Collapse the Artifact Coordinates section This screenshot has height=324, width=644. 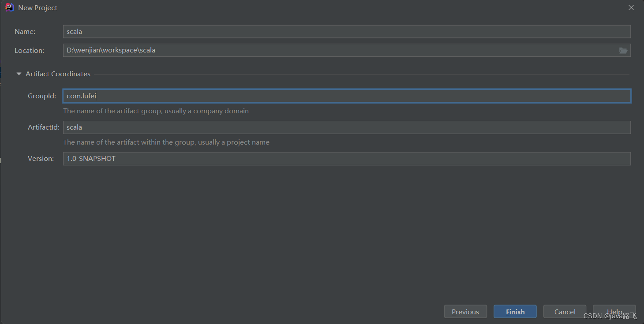(19, 74)
